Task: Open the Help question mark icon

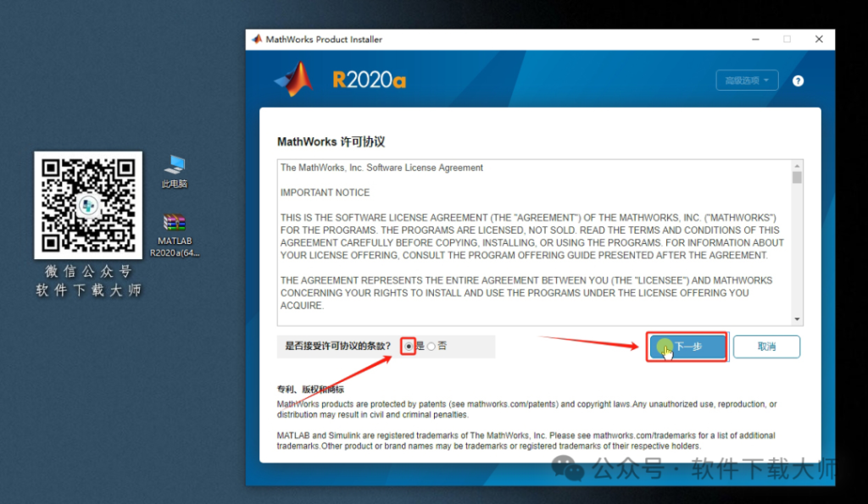Action: click(798, 80)
